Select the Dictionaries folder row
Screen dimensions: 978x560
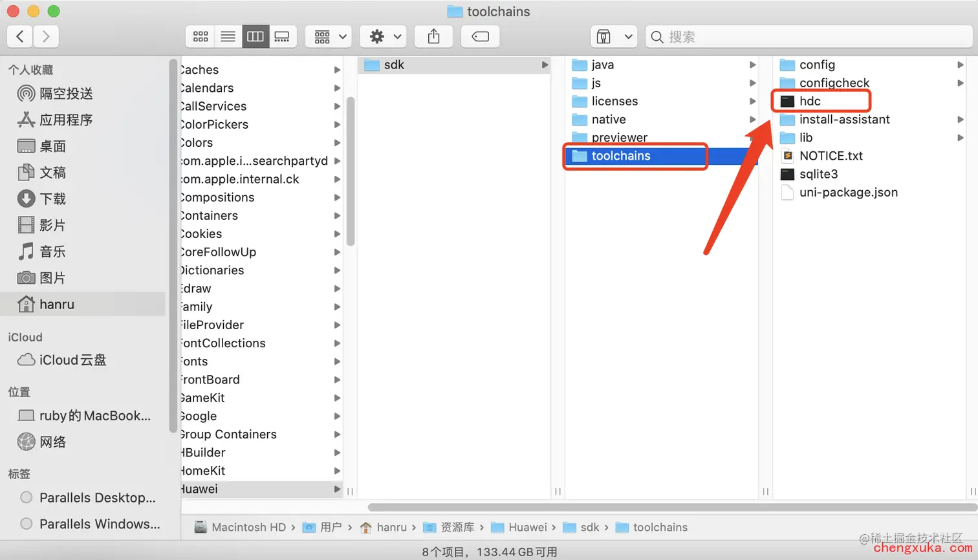pyautogui.click(x=262, y=270)
